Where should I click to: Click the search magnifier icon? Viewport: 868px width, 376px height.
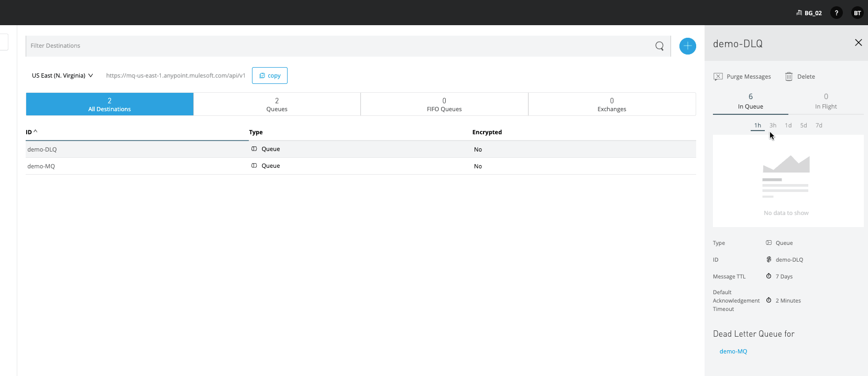click(x=660, y=46)
